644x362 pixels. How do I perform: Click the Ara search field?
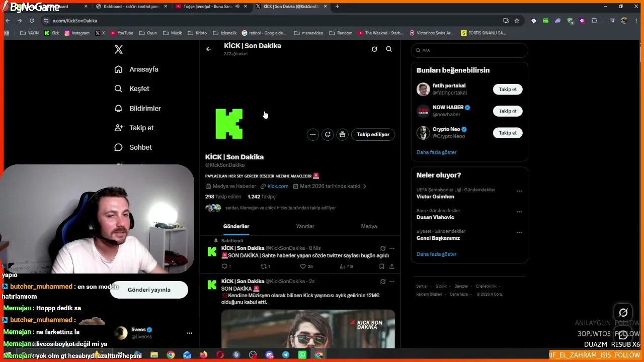coord(469,50)
